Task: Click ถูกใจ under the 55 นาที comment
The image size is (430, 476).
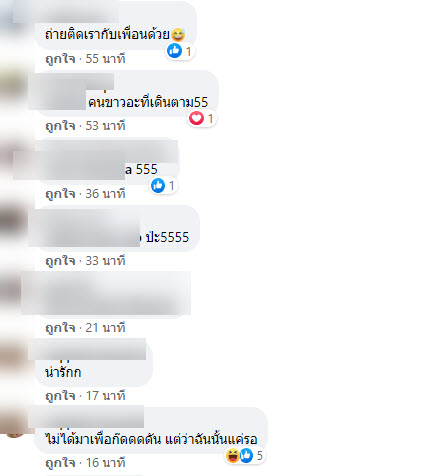Action: (x=60, y=59)
